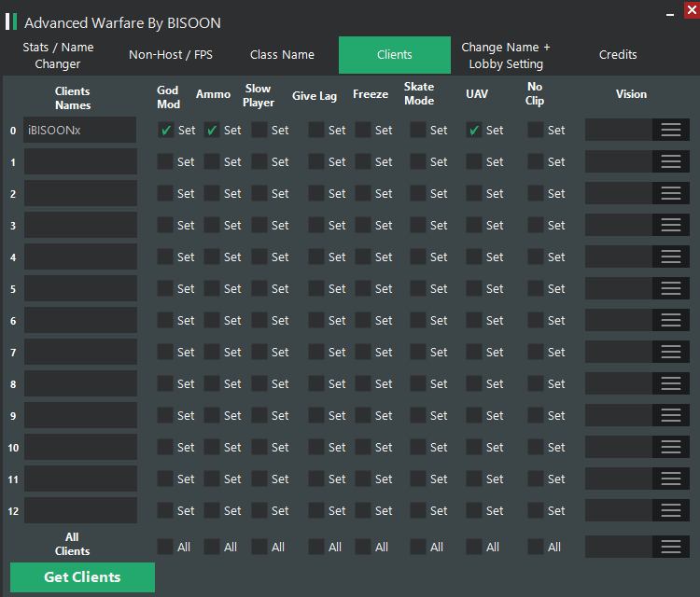Enable Ammo for All Clients

(212, 547)
